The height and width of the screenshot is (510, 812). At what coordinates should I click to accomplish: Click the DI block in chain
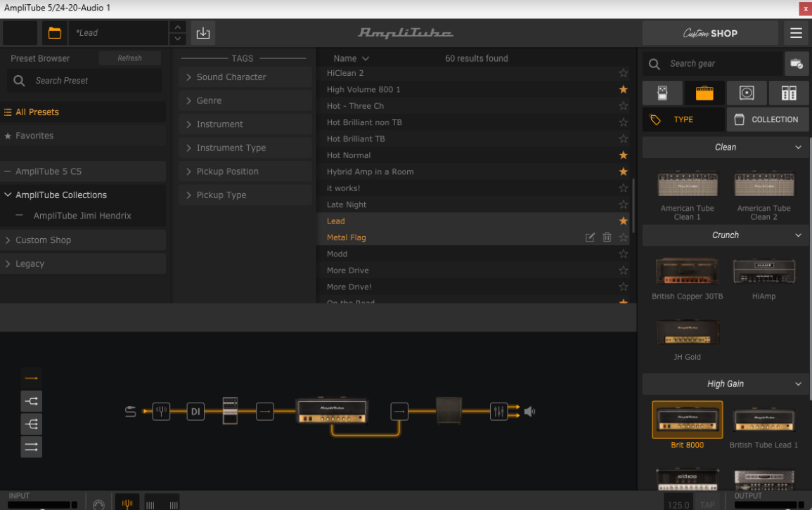coord(195,412)
